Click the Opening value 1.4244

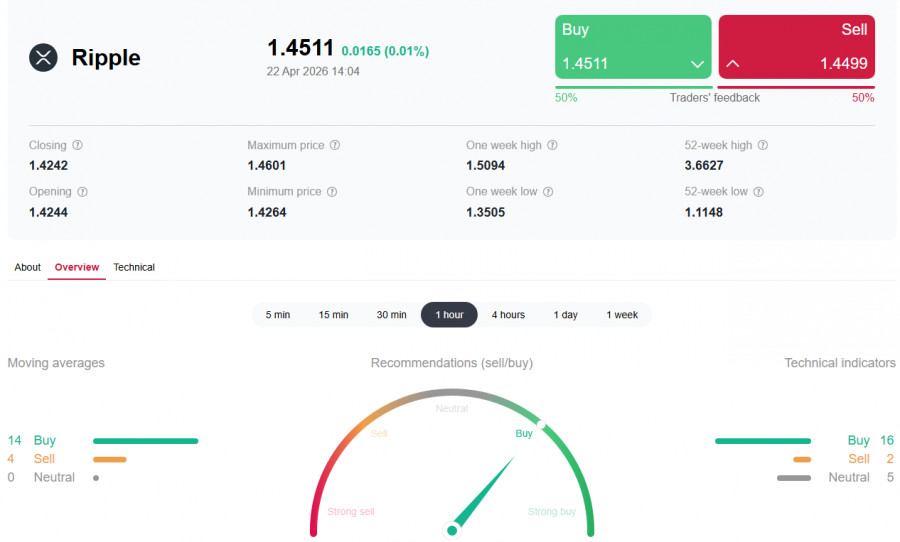[48, 212]
